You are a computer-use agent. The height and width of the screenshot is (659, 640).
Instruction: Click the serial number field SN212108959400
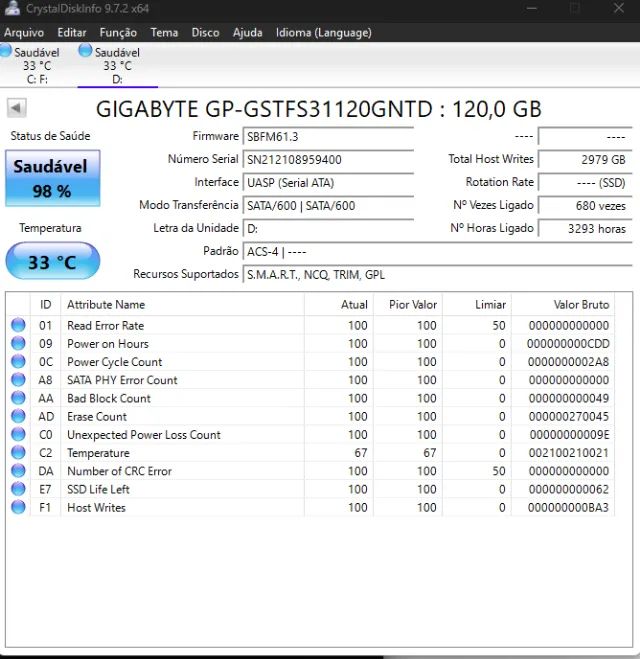[x=328, y=160]
